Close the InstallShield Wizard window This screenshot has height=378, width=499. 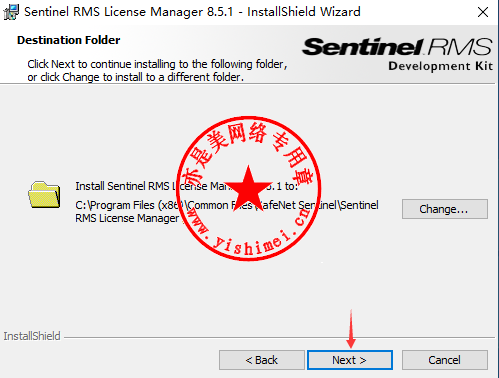(x=483, y=12)
